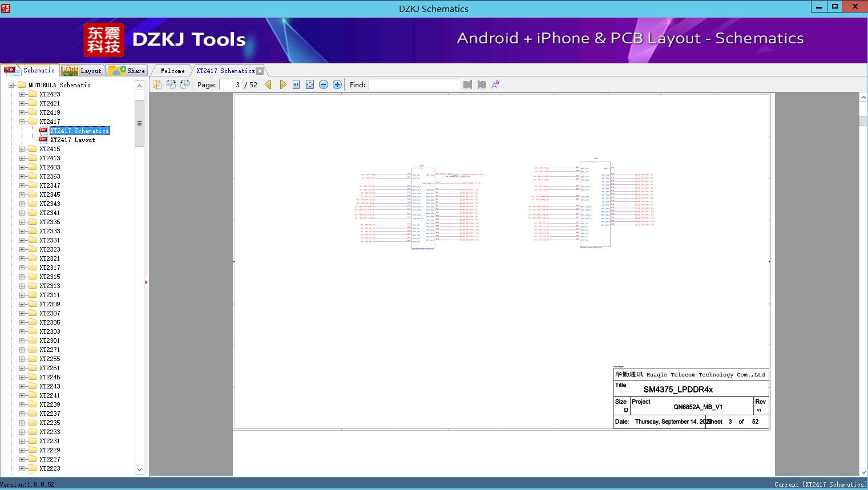The width and height of the screenshot is (868, 490).
Task: Expand the XT2223 folder
Action: 22,468
